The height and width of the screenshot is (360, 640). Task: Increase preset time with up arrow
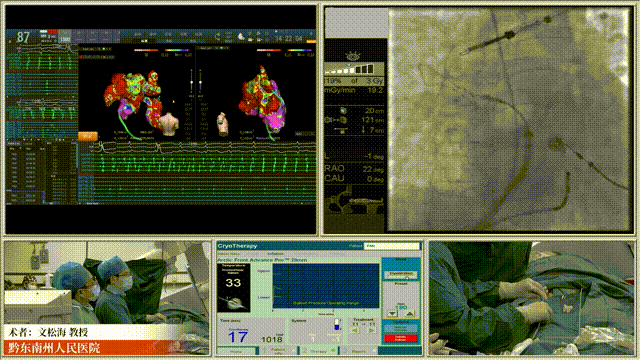coord(410,314)
